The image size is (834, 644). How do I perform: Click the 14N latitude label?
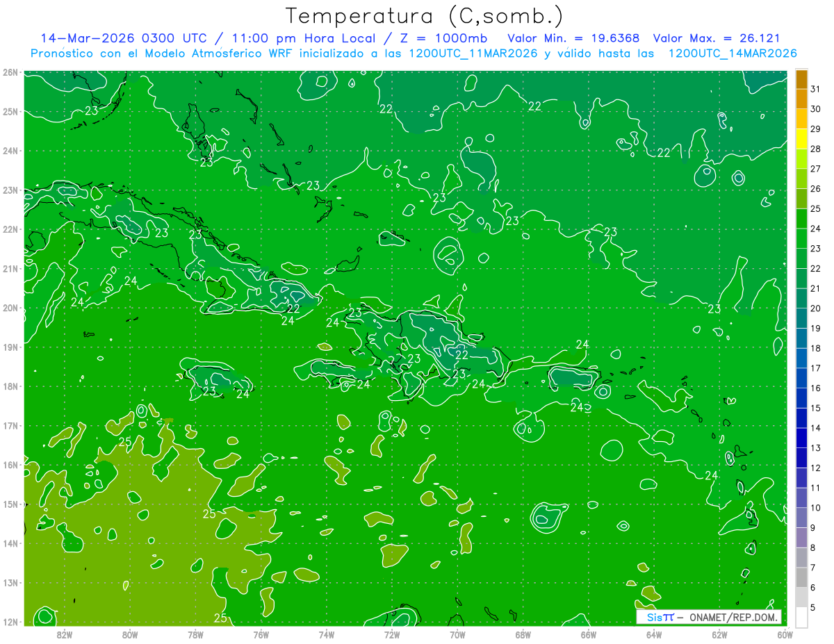(x=10, y=543)
